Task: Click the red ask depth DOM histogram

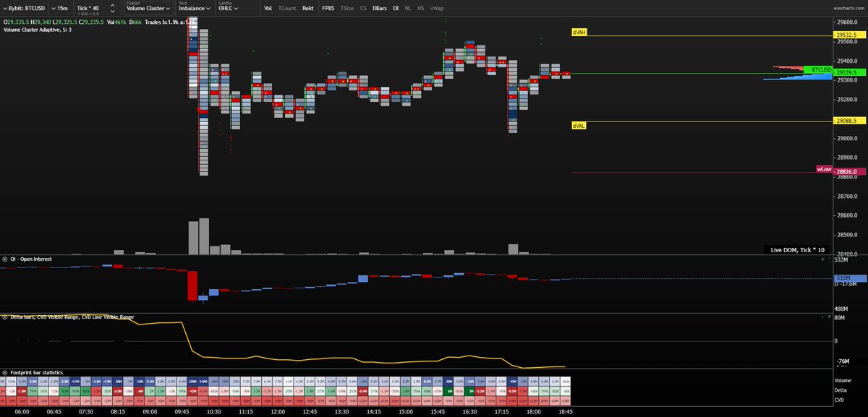Action: (788, 67)
